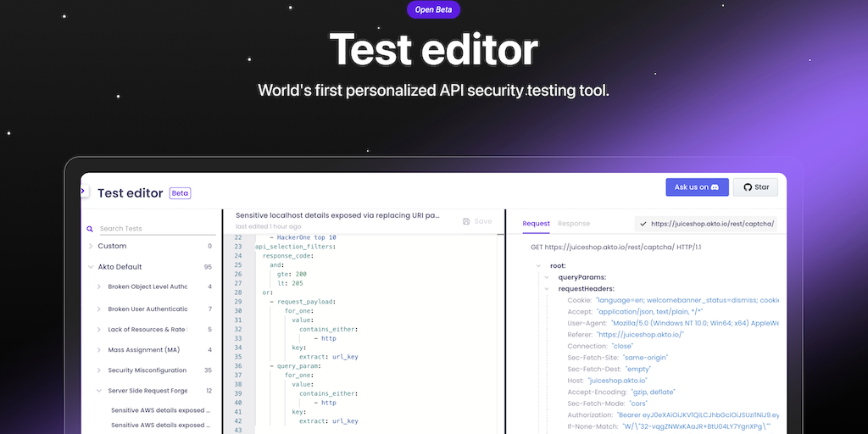Star the project on GitHub
Screen dimensions: 868x434
755,187
